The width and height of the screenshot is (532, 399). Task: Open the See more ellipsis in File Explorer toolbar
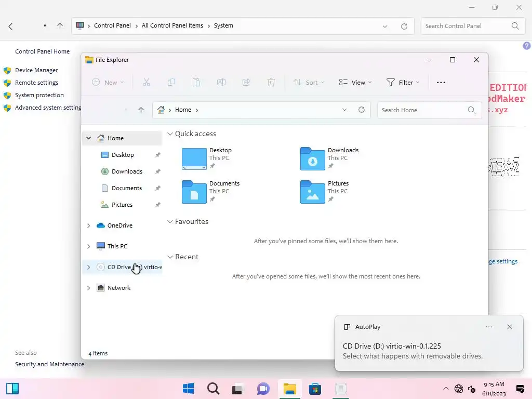pos(441,83)
